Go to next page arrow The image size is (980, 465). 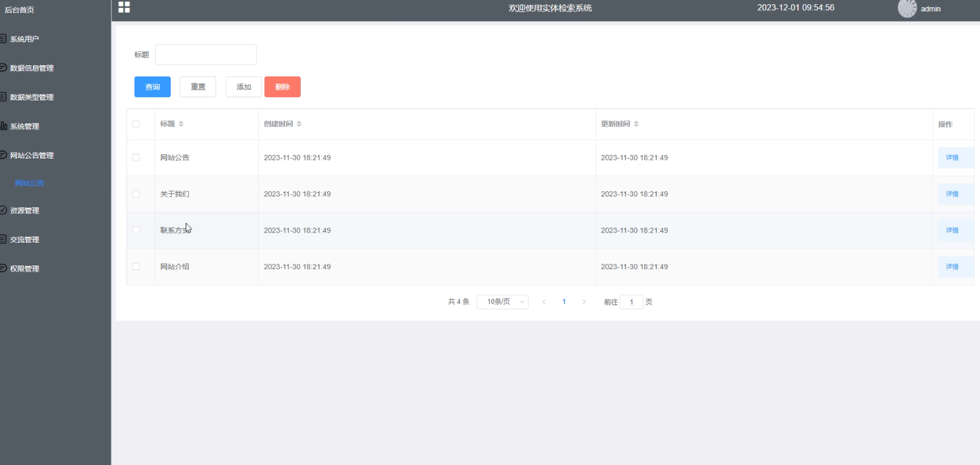[584, 302]
